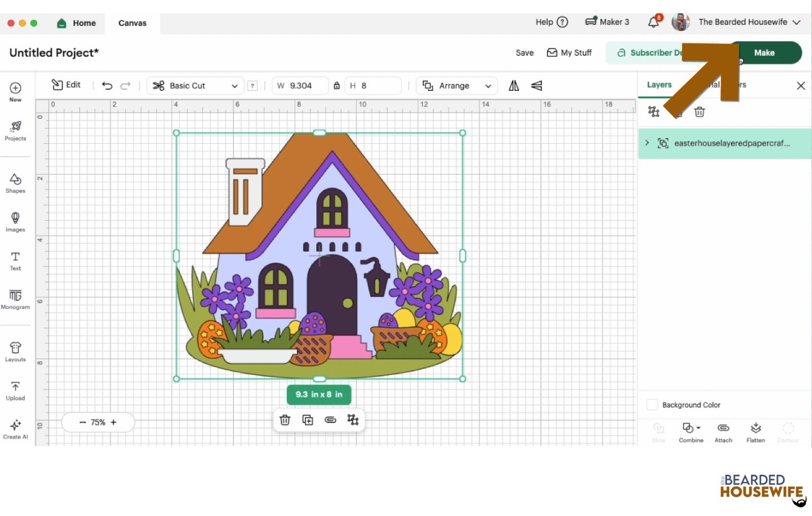This screenshot has width=812, height=516.
Task: Close the Layers panel
Action: [x=801, y=86]
